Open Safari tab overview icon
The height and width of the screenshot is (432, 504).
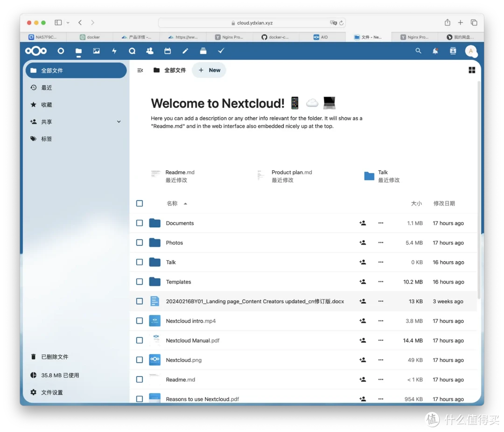(x=474, y=22)
